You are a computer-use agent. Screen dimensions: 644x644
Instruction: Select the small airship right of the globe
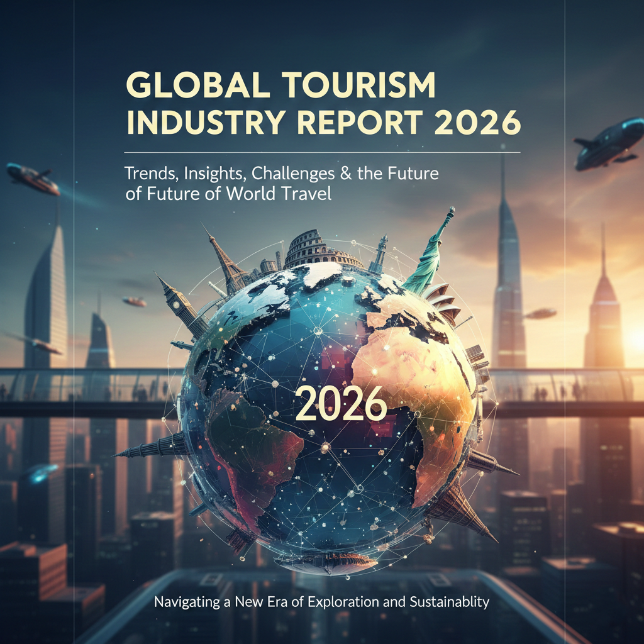[540, 313]
